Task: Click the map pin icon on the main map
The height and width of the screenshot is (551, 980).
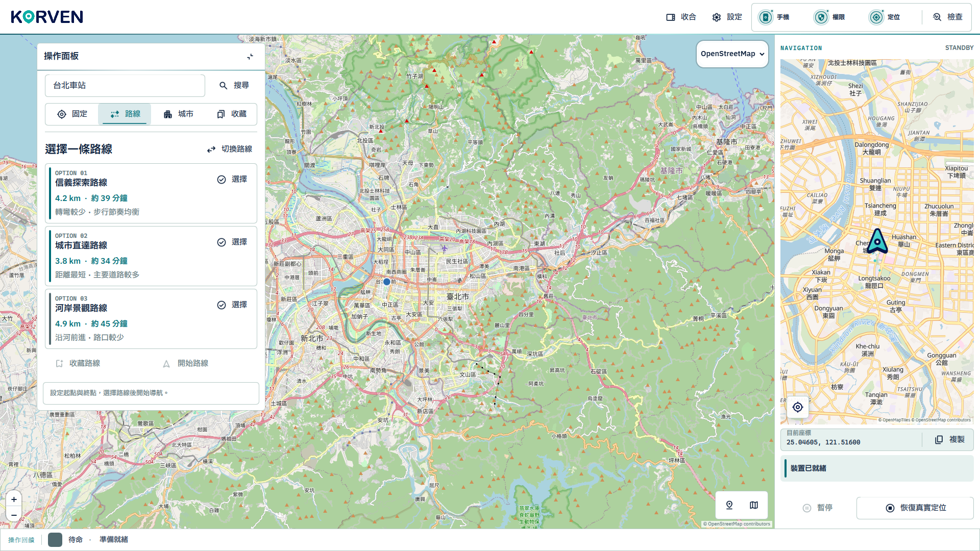Action: pyautogui.click(x=729, y=505)
